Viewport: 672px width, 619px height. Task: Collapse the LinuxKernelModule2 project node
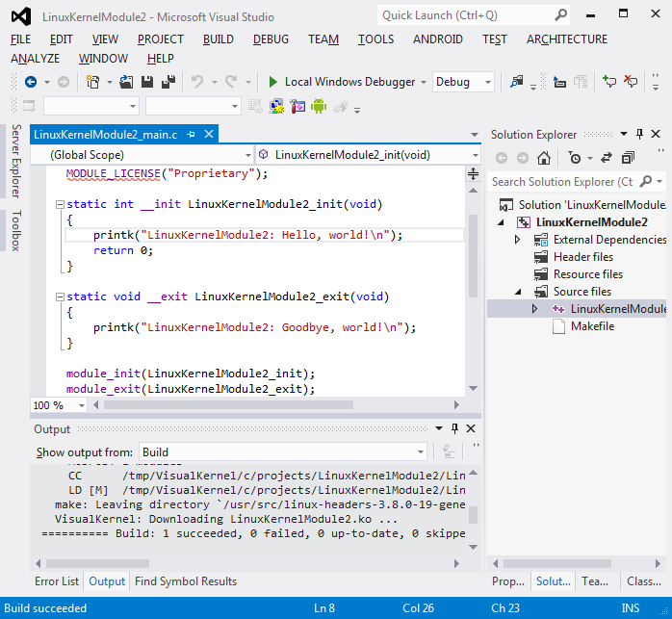click(x=501, y=222)
